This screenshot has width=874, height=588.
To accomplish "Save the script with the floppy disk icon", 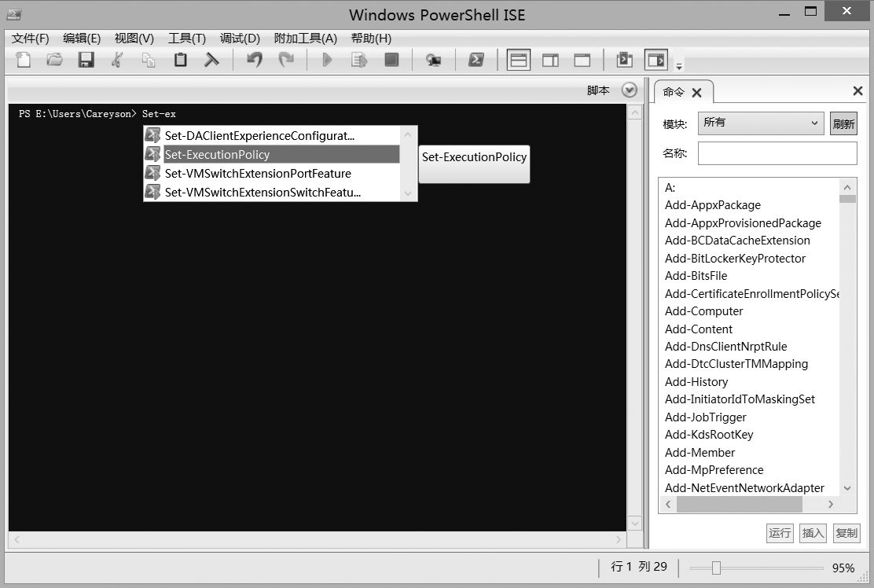I will pos(86,60).
